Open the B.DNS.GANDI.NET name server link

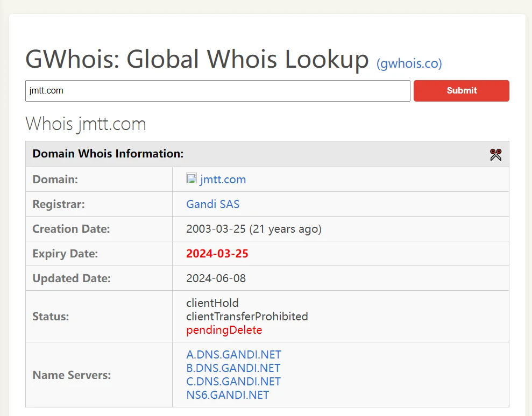click(x=233, y=368)
